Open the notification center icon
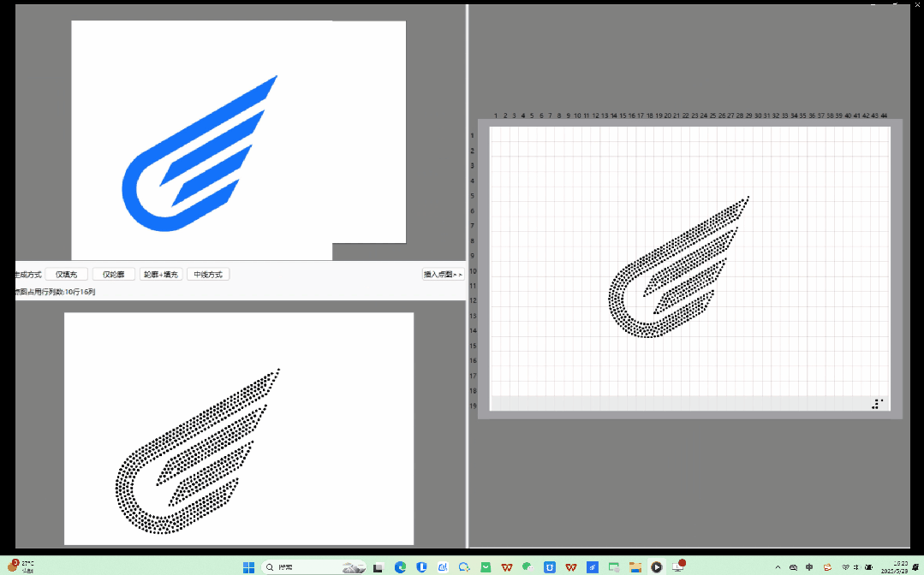924x575 pixels. tap(916, 567)
